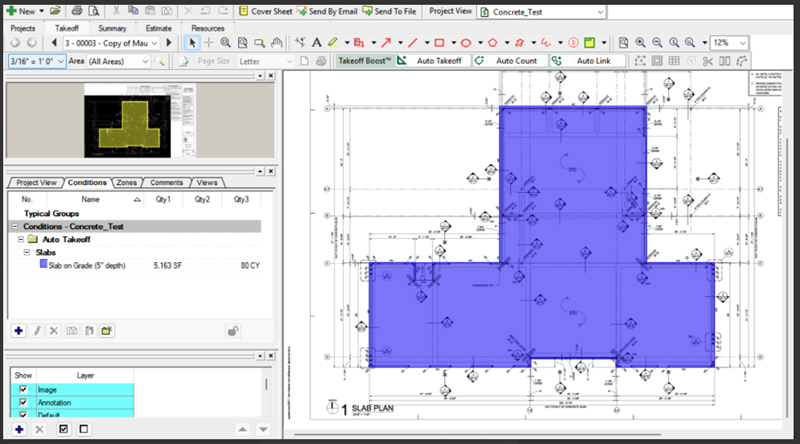Viewport: 800px width, 444px height.
Task: Switch to the Projects tab
Action: click(x=23, y=28)
